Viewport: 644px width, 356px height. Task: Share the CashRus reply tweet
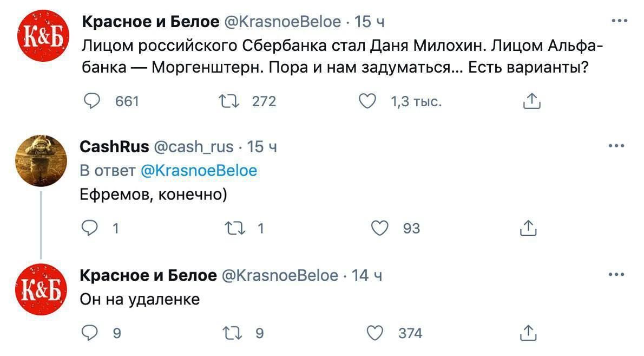pos(528,228)
